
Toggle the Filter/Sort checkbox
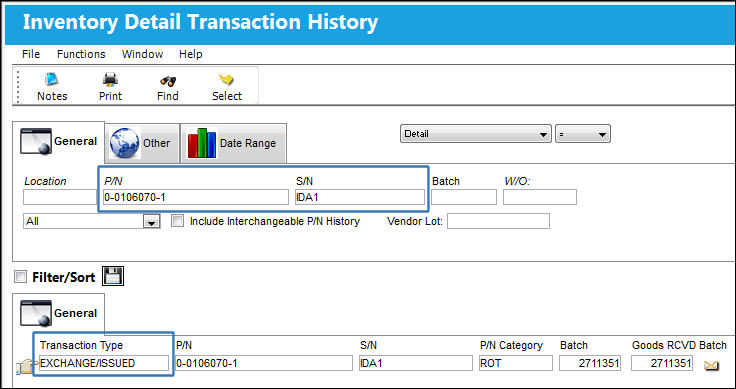coord(21,277)
